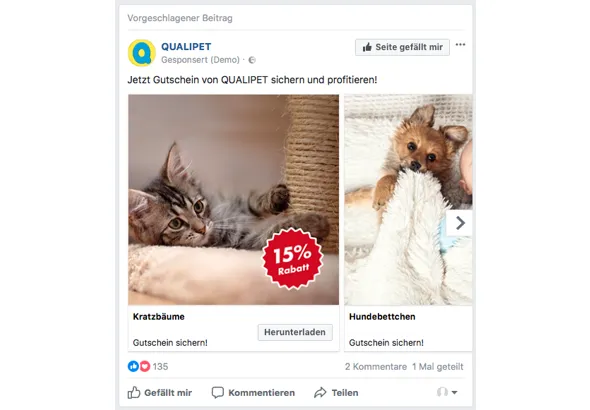Open the profile selector dropdown arrow
The image size is (590, 410).
point(455,392)
